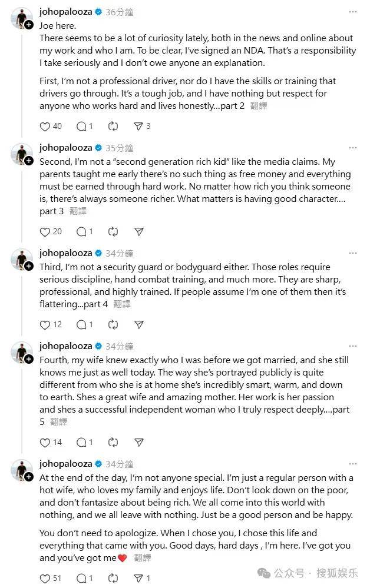Open johopalooza profile from first post username
Viewport: 370px width, 588px height.
pos(65,11)
